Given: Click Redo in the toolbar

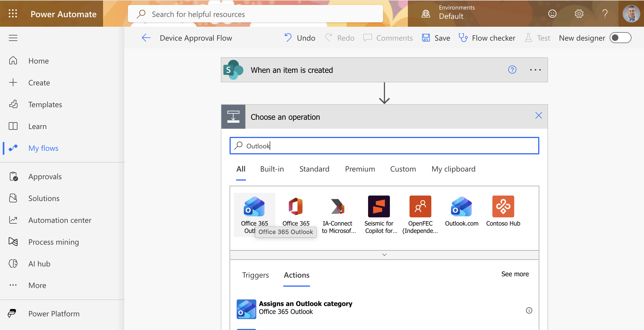Looking at the screenshot, I should [x=340, y=38].
